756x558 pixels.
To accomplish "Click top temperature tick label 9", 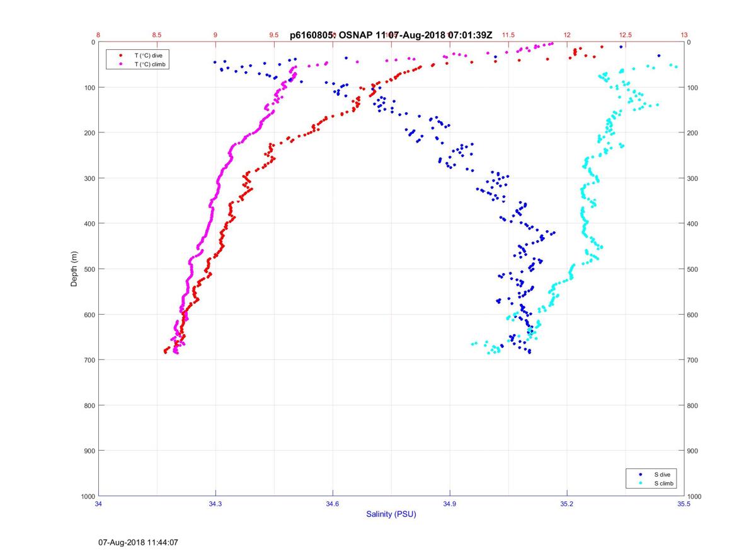I will click(x=215, y=35).
